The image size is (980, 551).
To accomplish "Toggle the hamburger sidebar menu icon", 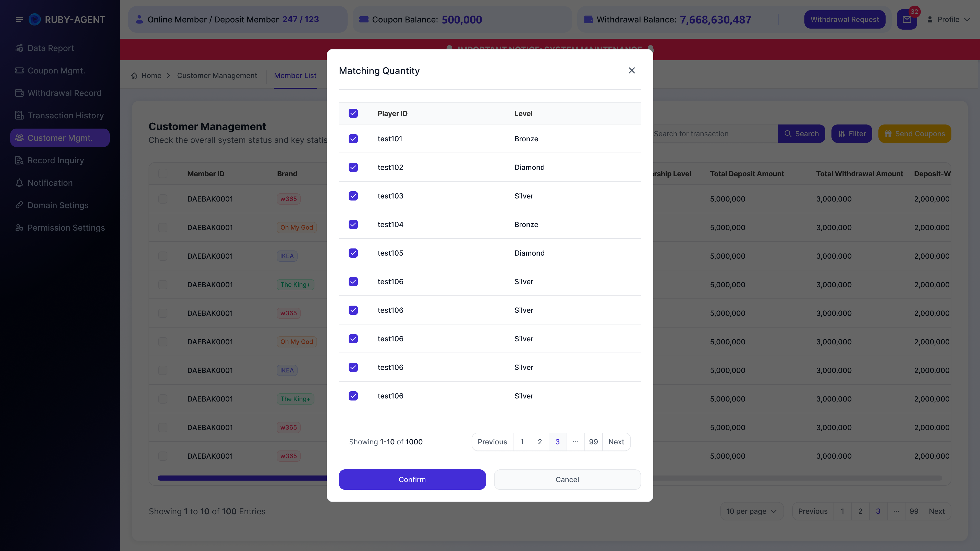I will pos(19,19).
